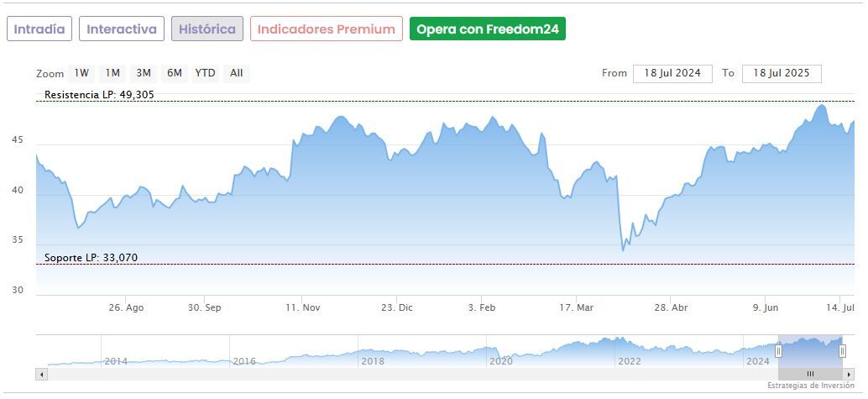Click the left navigator range handle

pos(778,351)
